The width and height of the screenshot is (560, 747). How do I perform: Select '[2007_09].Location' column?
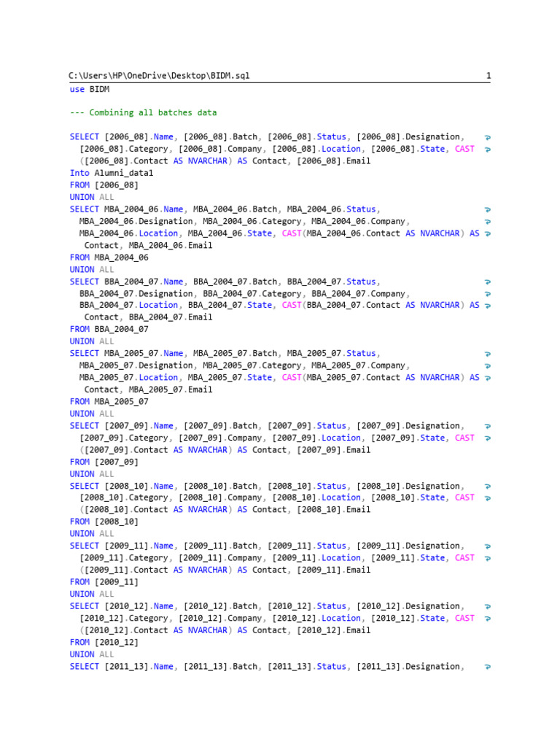[x=316, y=438]
